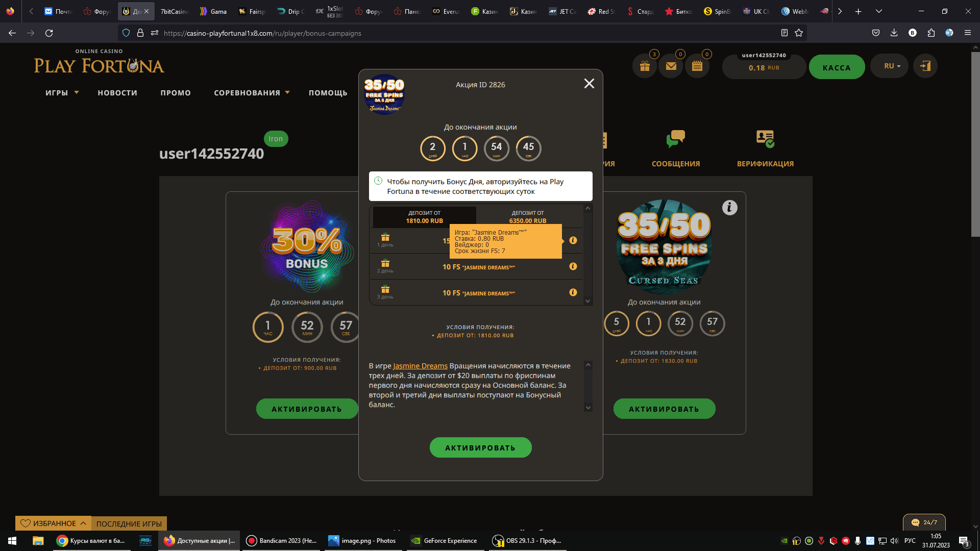Expand the RU language dropdown
Image resolution: width=980 pixels, height=551 pixels.
click(x=889, y=66)
